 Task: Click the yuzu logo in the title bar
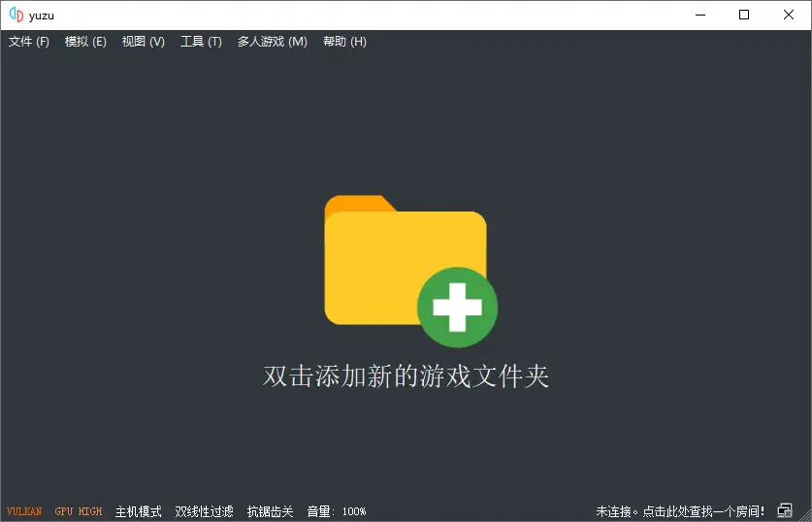click(16, 15)
